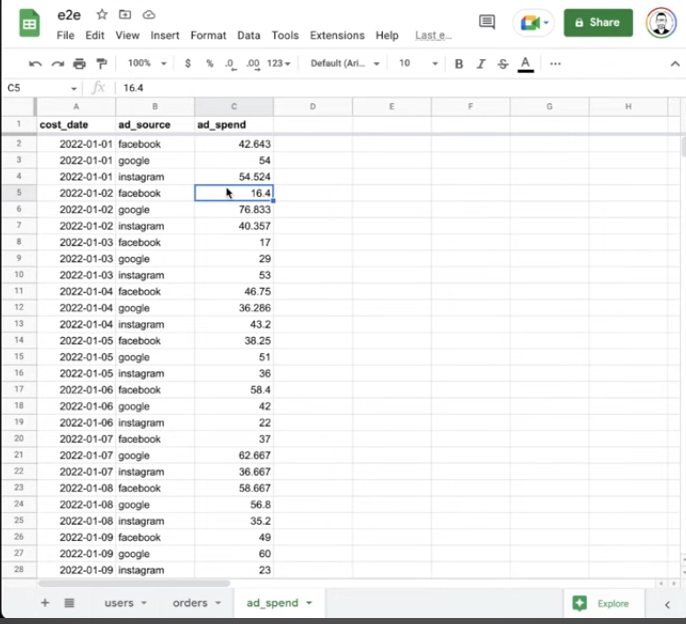Decrease decimal places
The width and height of the screenshot is (686, 624).
tap(231, 64)
